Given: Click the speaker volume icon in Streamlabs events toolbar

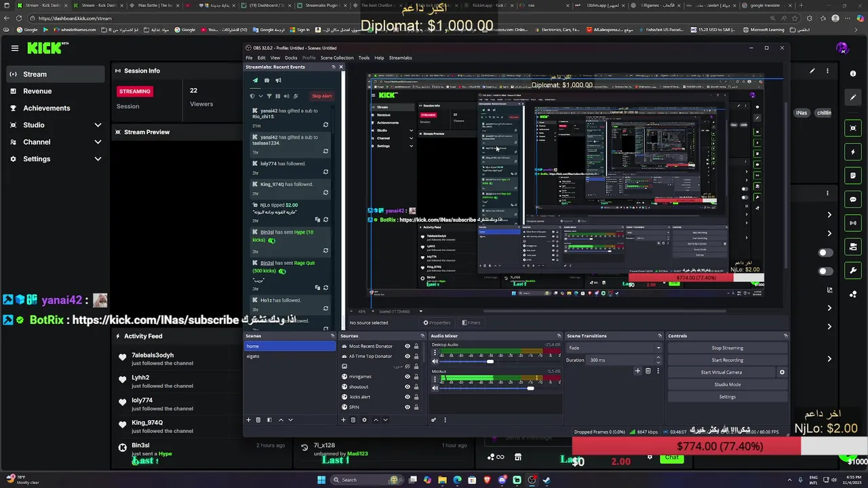Looking at the screenshot, I should [x=286, y=96].
